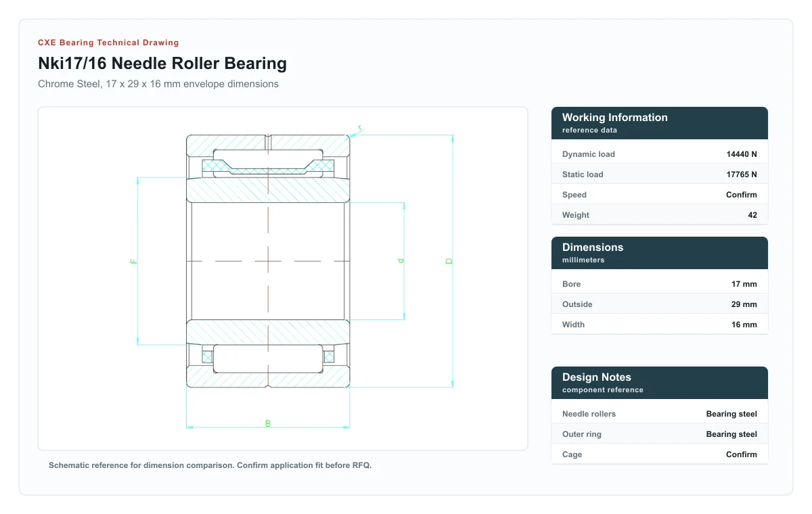The width and height of the screenshot is (812, 514).
Task: Click the 'Chrome Steel, 17 x 29 x 16 mm' subtitle
Action: (x=158, y=84)
